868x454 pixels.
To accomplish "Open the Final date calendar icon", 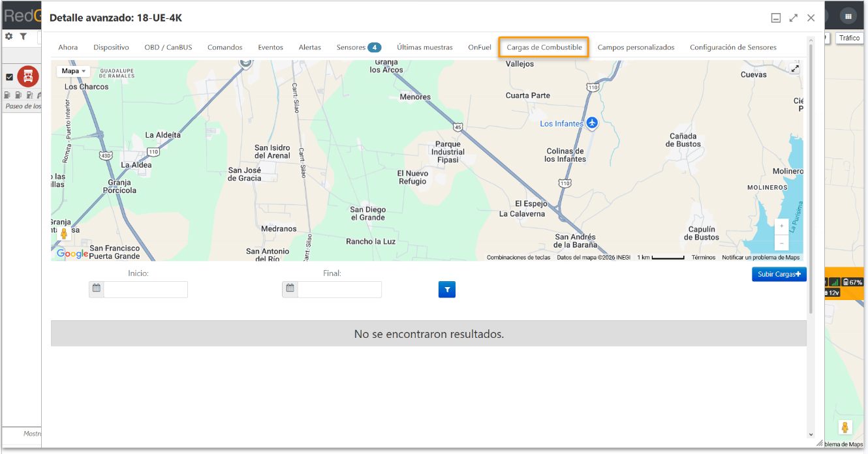I will click(290, 290).
